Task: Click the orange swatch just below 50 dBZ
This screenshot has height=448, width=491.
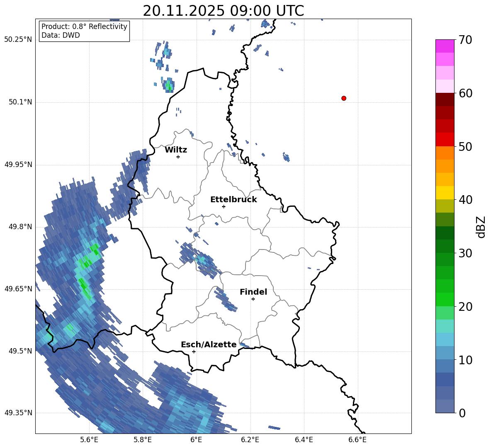Action: click(x=445, y=153)
